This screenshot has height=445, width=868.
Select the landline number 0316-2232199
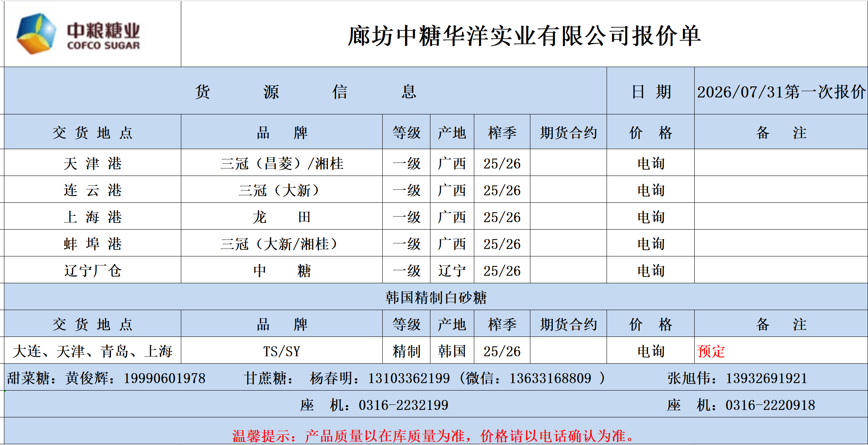tap(404, 405)
